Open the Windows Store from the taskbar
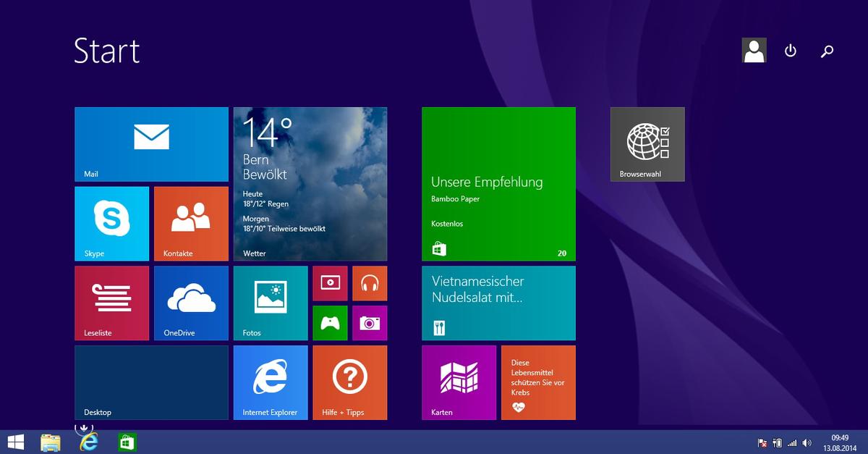 point(127,442)
